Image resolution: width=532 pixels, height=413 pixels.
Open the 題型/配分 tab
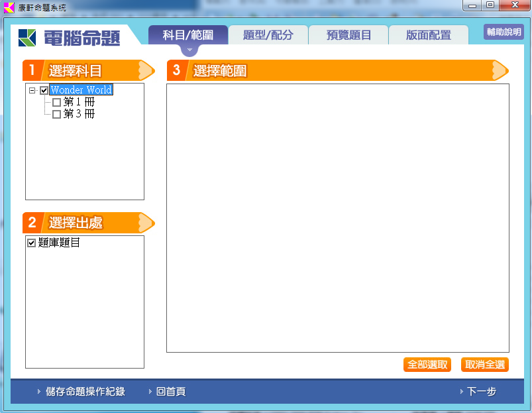tap(268, 35)
